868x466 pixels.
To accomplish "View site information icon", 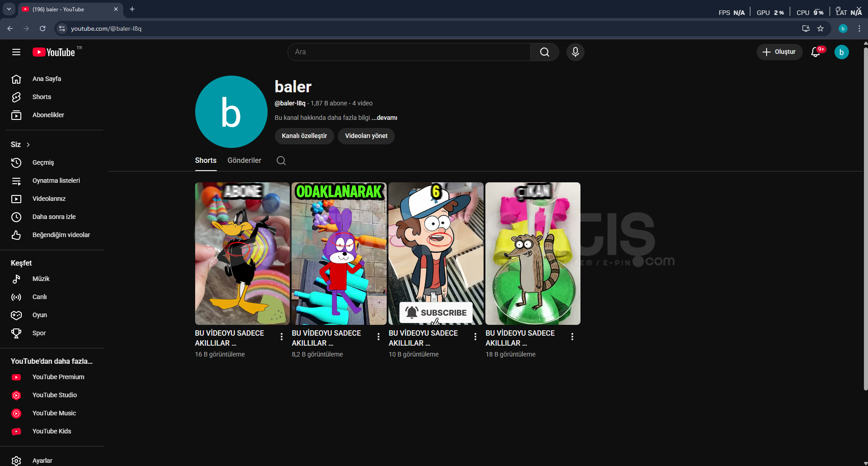I will [62, 29].
